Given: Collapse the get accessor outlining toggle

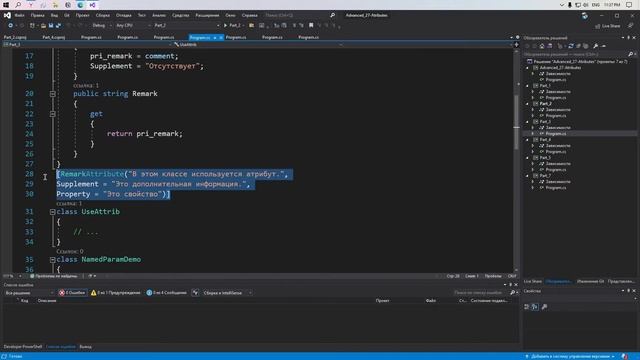Looking at the screenshot, I should 53,114.
